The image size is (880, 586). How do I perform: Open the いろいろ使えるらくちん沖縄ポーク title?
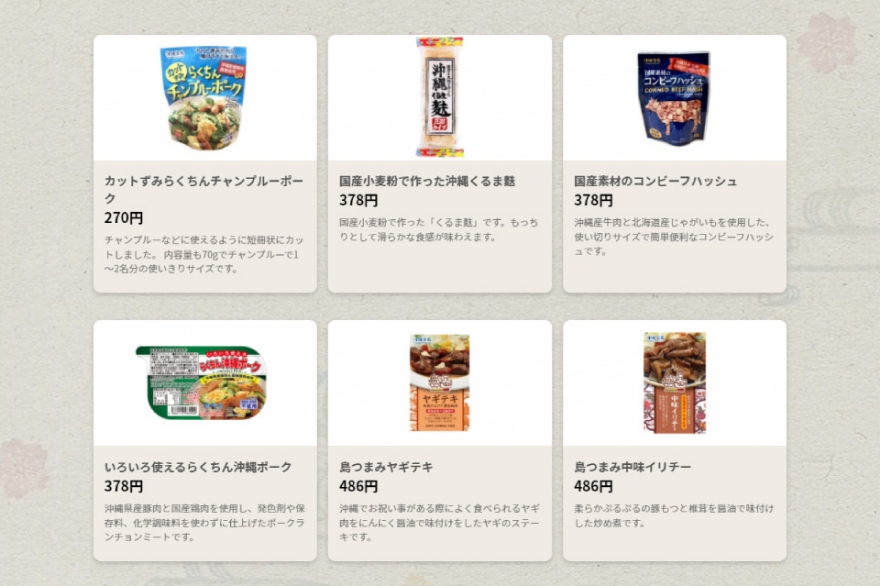pos(198,466)
